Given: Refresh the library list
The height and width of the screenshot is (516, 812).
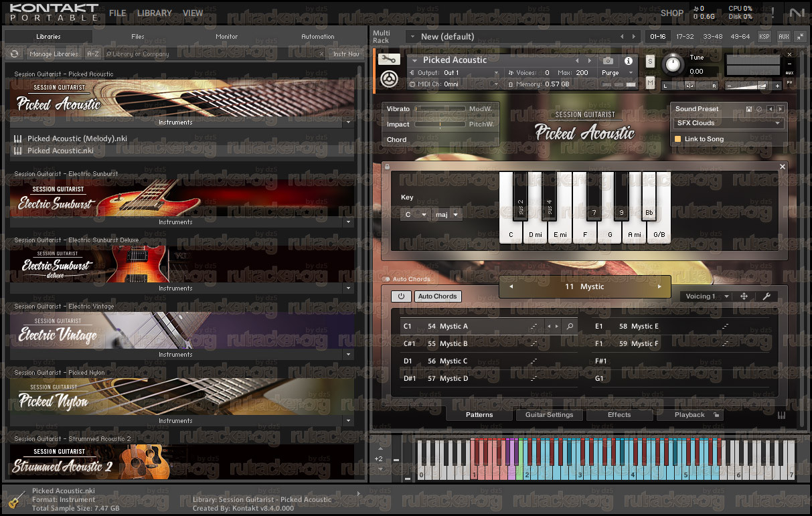Looking at the screenshot, I should click(15, 54).
